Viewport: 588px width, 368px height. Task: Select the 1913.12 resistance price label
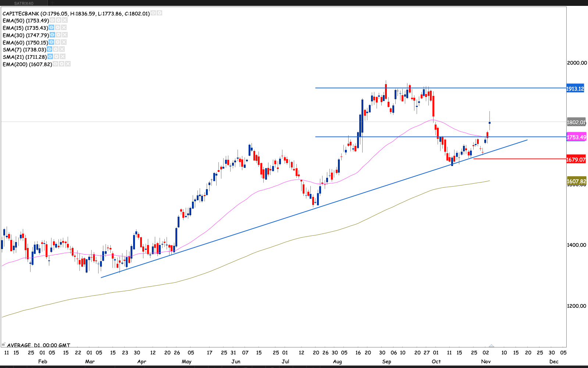575,89
